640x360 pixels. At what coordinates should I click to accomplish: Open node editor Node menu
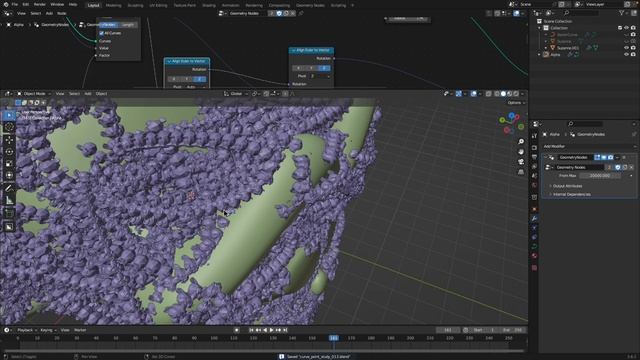[62, 13]
